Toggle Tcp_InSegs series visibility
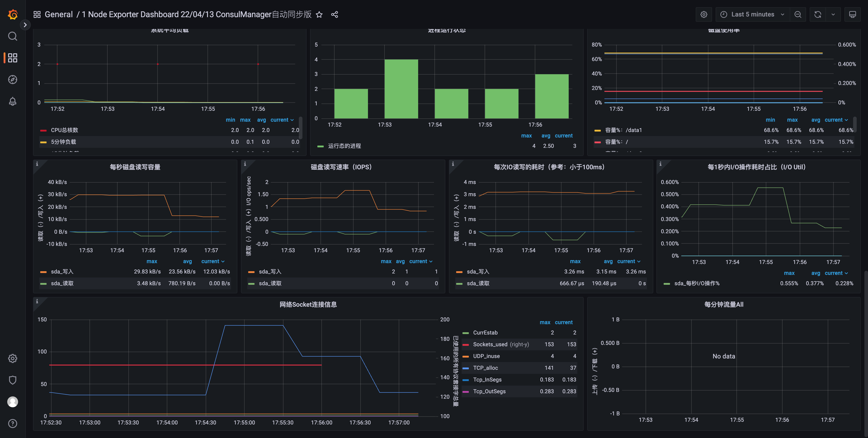The height and width of the screenshot is (438, 868). [x=487, y=380]
